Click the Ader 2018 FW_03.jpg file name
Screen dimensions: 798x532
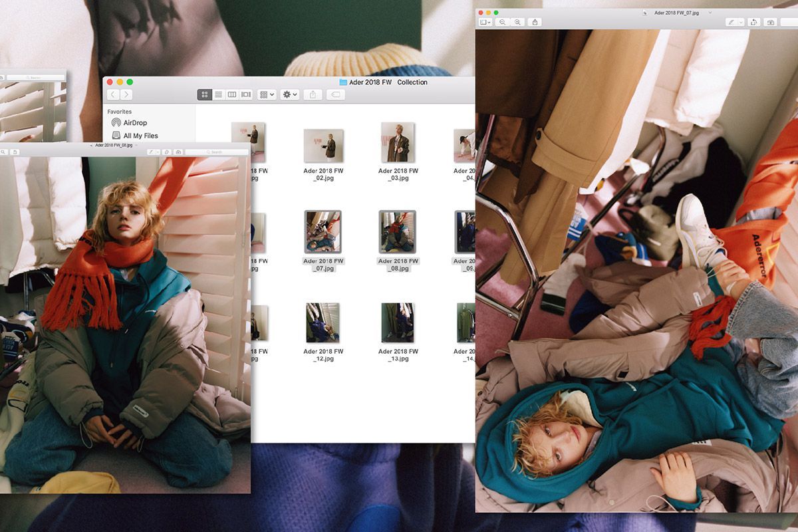point(398,174)
